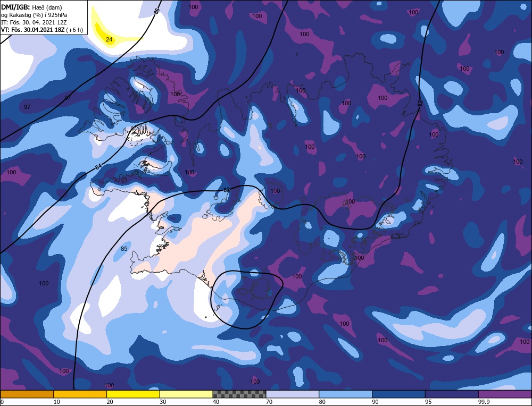The image size is (532, 406).
Task: Click the orange 10–20 legend swatch
Action: (80, 394)
